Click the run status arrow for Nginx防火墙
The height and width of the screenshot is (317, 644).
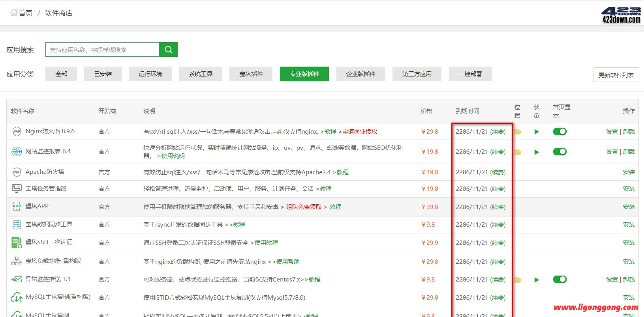pos(536,132)
